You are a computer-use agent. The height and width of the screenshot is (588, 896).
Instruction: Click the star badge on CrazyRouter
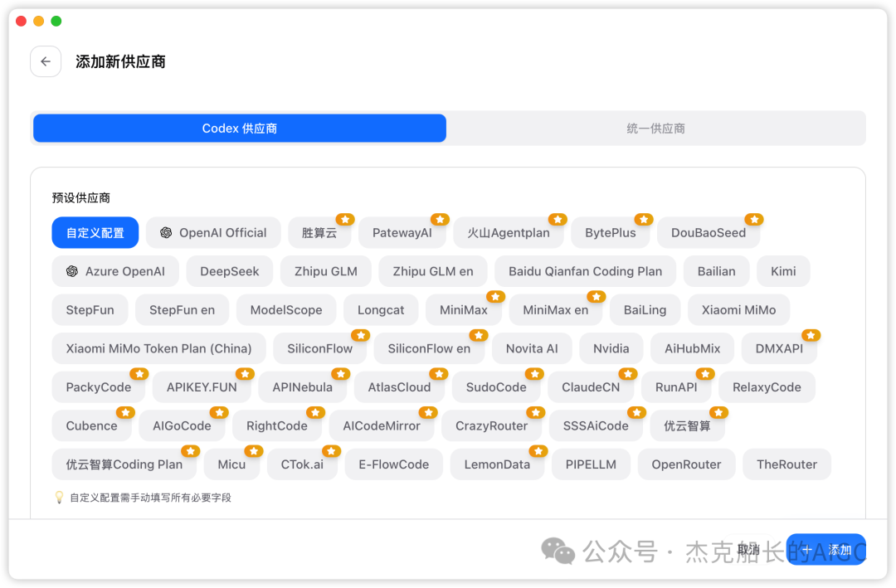(536, 412)
